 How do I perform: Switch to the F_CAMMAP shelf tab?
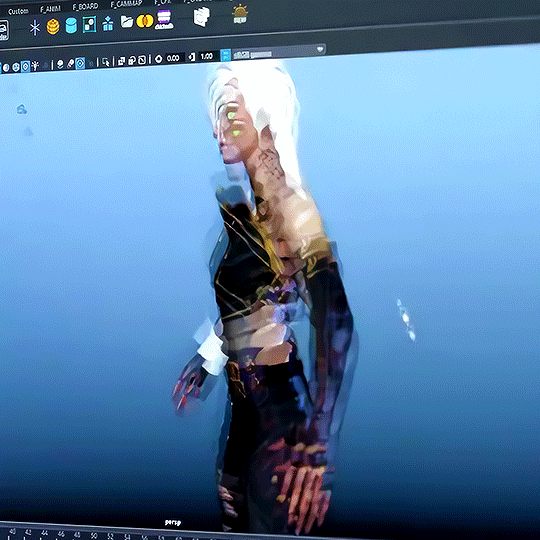coord(126,4)
